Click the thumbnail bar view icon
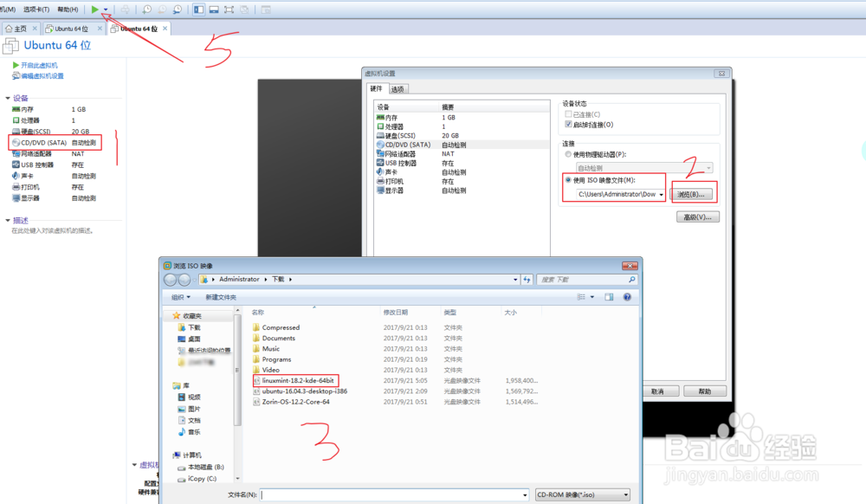Screen dimensions: 866x504 point(214,10)
